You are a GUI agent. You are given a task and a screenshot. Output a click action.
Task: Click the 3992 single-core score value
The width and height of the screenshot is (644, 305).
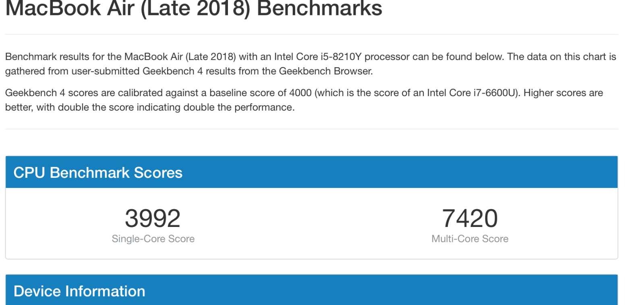point(153,218)
